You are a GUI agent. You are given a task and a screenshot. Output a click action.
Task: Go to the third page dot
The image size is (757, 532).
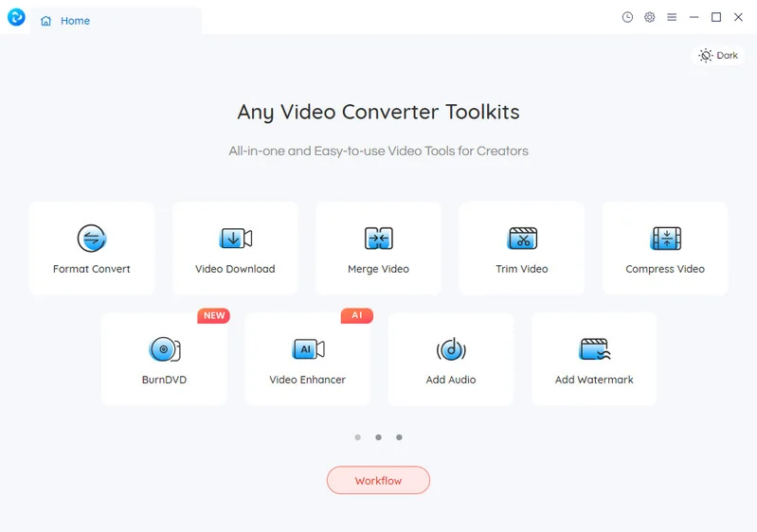399,437
